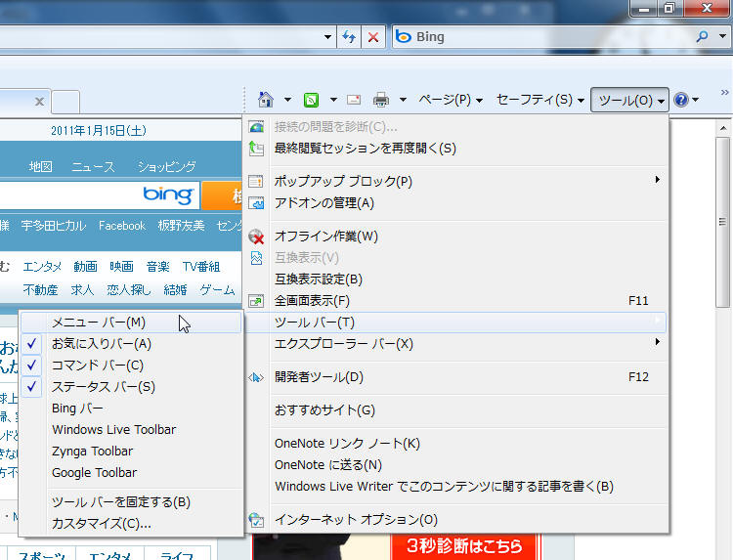Open ポップアップ ブロック(P) submenu
The height and width of the screenshot is (560, 733).
click(x=456, y=181)
